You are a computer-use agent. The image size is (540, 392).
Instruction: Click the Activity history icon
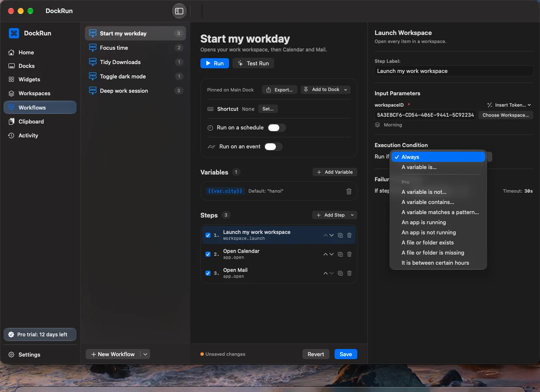11,135
